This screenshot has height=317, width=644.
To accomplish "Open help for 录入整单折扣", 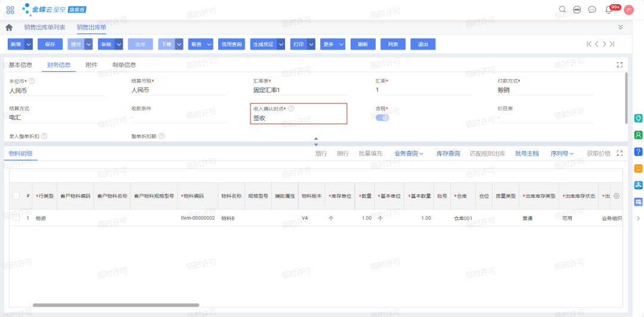I will pyautogui.click(x=44, y=136).
